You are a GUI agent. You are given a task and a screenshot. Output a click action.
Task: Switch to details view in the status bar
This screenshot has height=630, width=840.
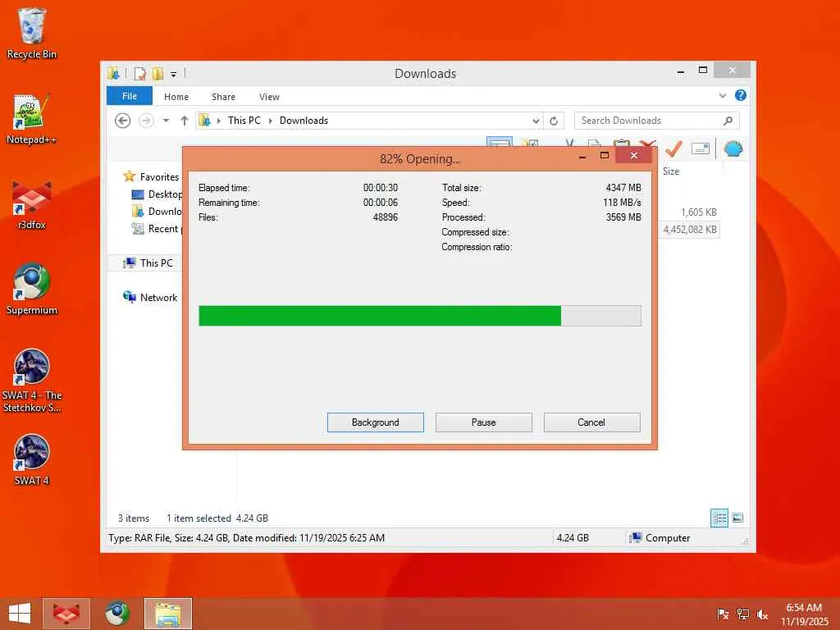(x=719, y=518)
